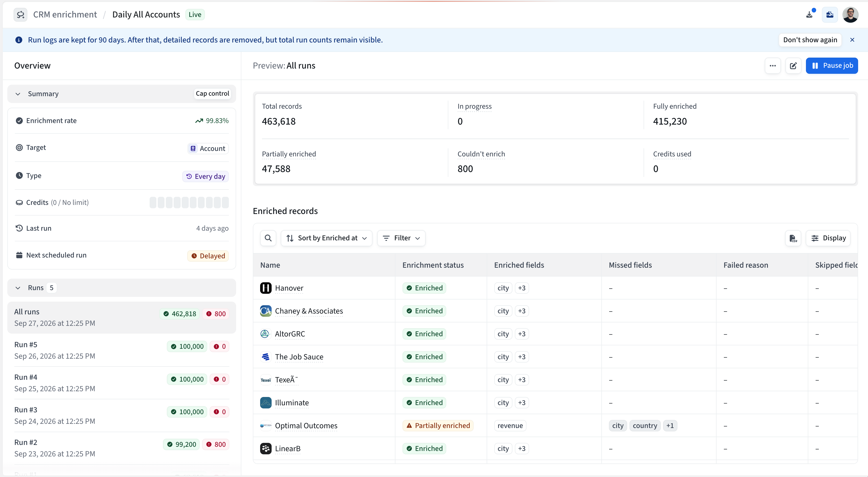Collapse the Runs section
The width and height of the screenshot is (868, 477).
tap(18, 288)
